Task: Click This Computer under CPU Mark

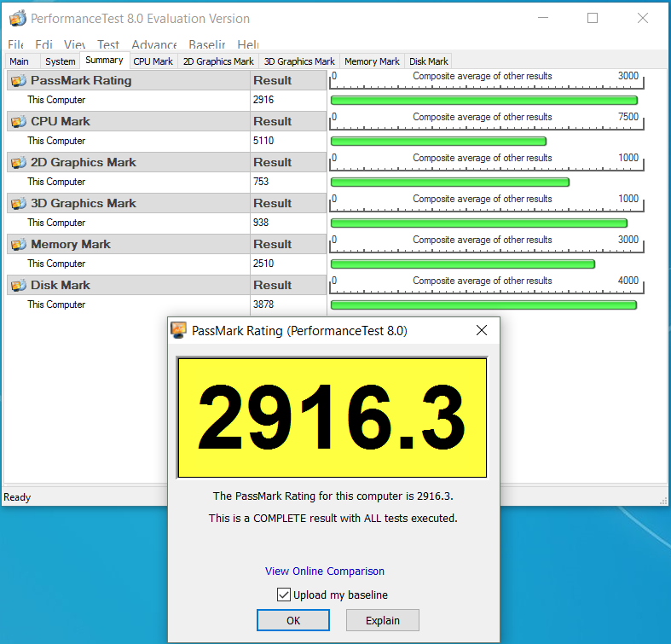Action: (x=56, y=141)
